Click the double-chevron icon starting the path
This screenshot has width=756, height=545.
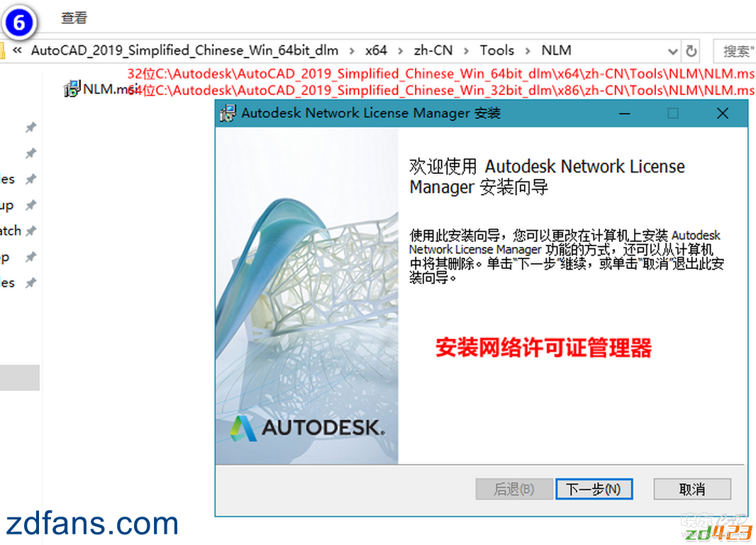pyautogui.click(x=17, y=50)
